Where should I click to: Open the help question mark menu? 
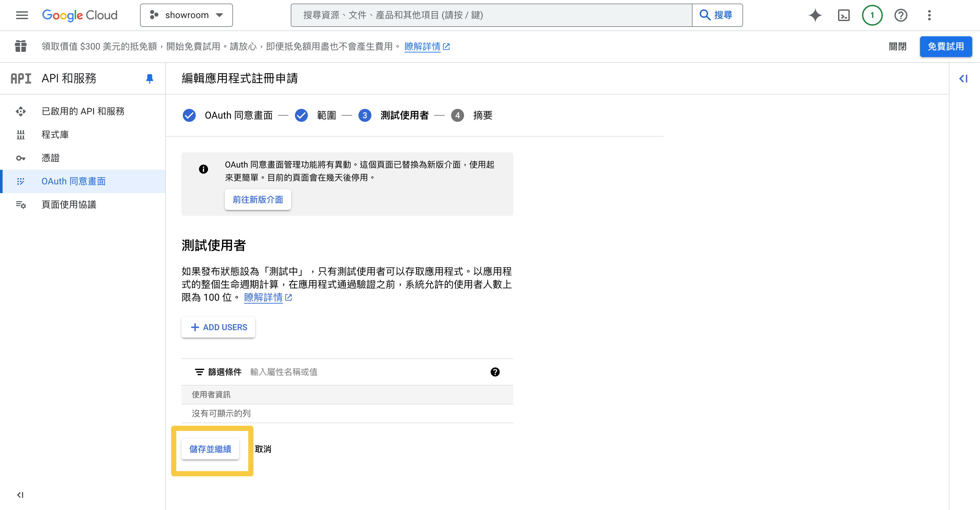tap(901, 15)
